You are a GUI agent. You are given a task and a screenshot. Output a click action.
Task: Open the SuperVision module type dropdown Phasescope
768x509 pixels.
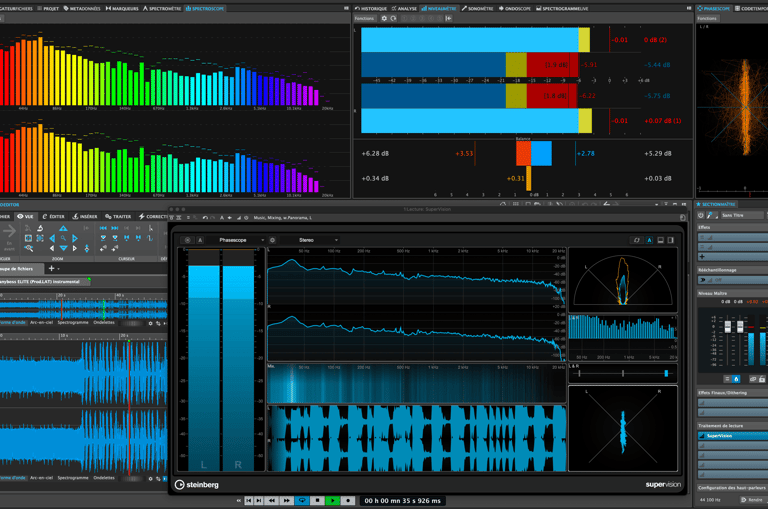[x=236, y=240]
